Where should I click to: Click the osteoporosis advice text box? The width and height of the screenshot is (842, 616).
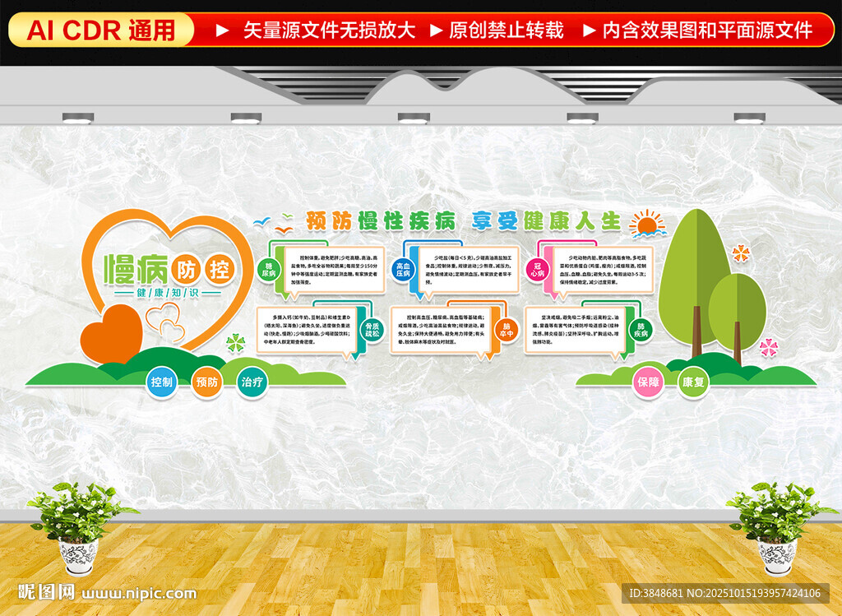tap(307, 330)
